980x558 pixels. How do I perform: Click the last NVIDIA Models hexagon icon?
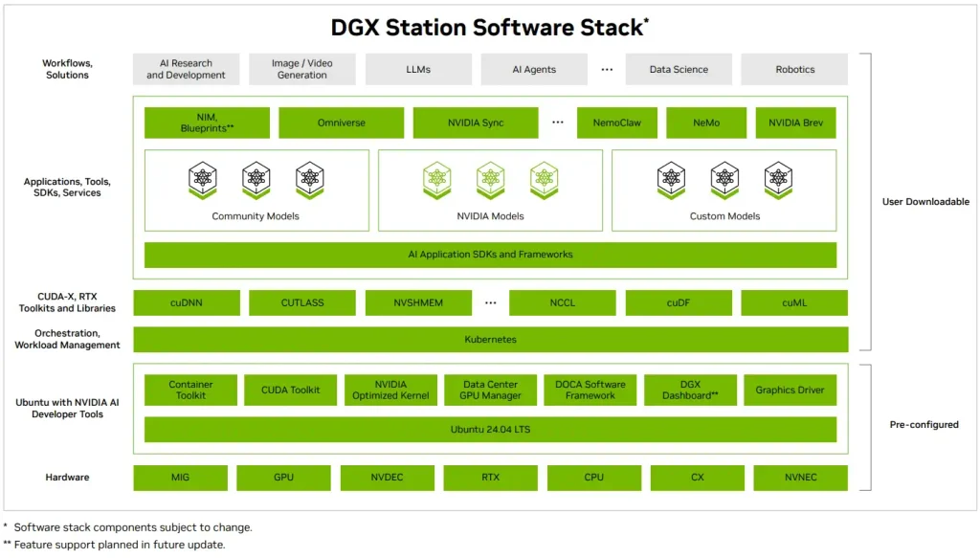[x=545, y=181]
